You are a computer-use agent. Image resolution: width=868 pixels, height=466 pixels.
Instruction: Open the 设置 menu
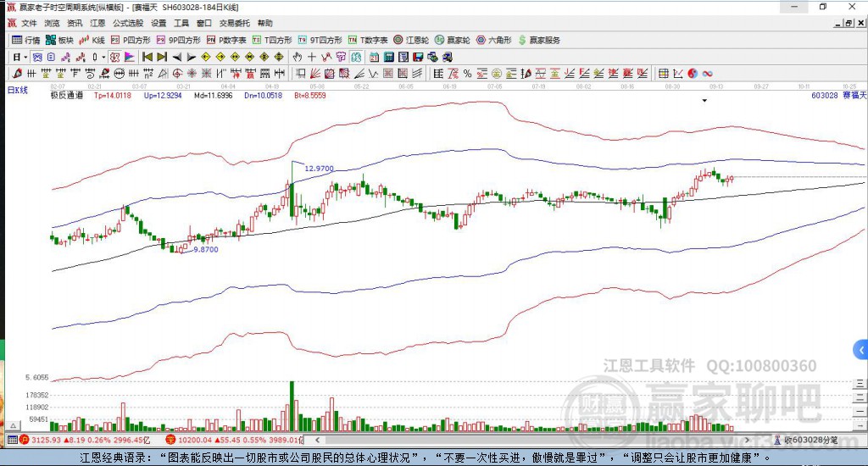(159, 23)
